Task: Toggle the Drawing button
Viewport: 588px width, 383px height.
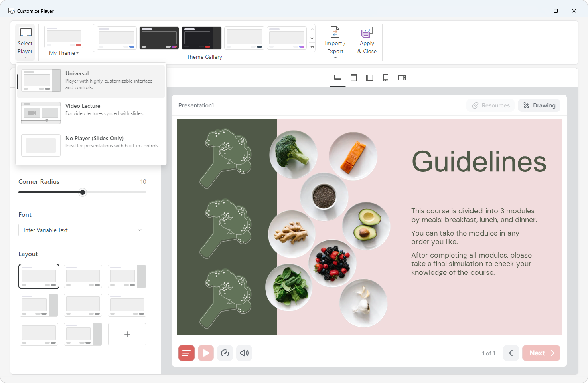Action: 539,105
